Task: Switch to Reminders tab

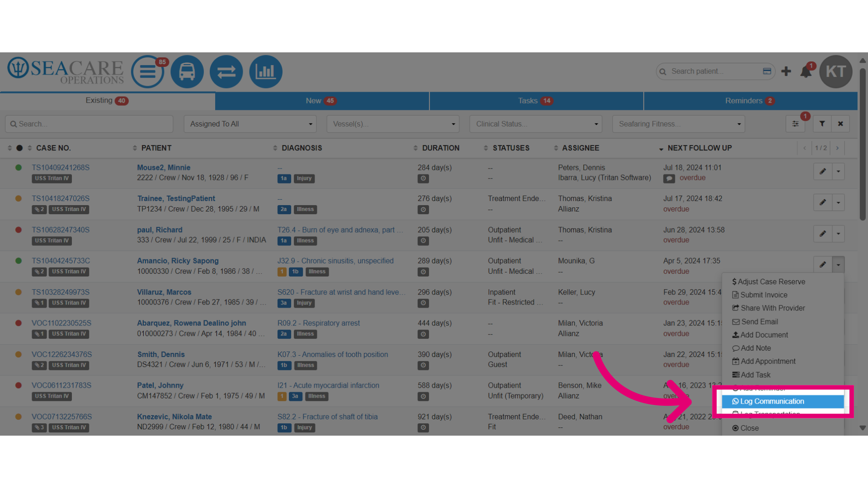Action: click(750, 101)
